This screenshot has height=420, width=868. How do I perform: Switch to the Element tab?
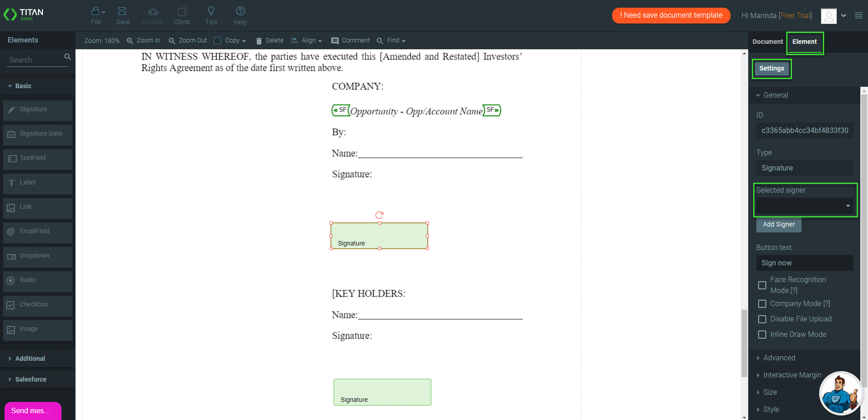[x=805, y=42]
